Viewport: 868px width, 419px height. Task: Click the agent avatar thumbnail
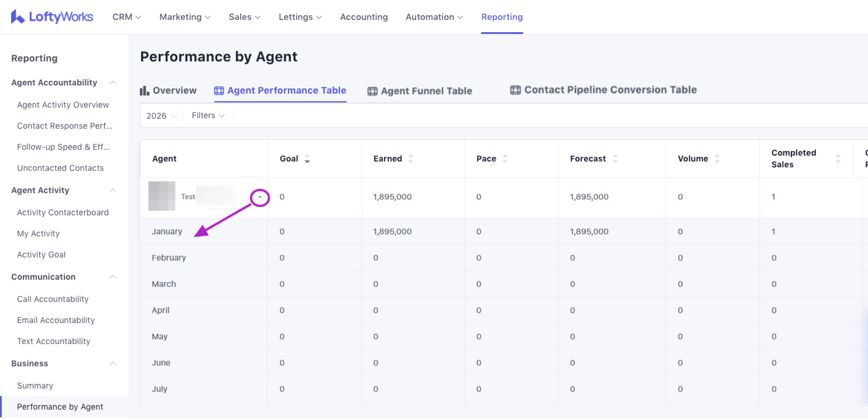[162, 196]
